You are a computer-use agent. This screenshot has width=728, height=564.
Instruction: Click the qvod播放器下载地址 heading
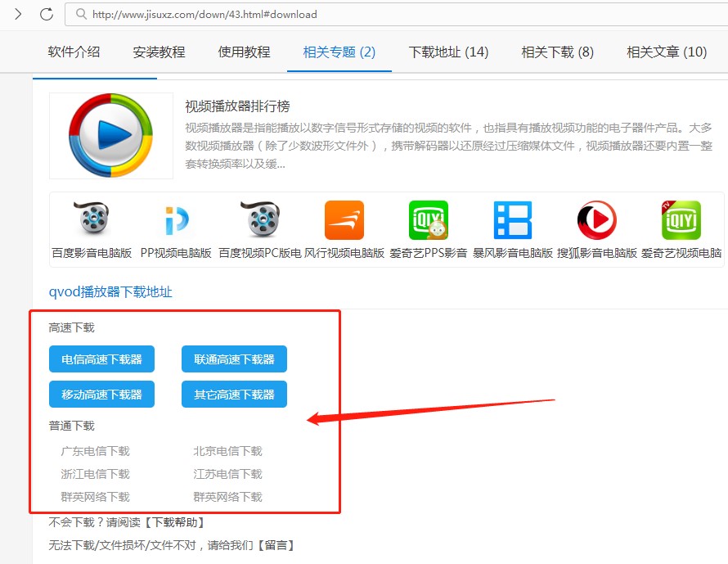(x=110, y=291)
